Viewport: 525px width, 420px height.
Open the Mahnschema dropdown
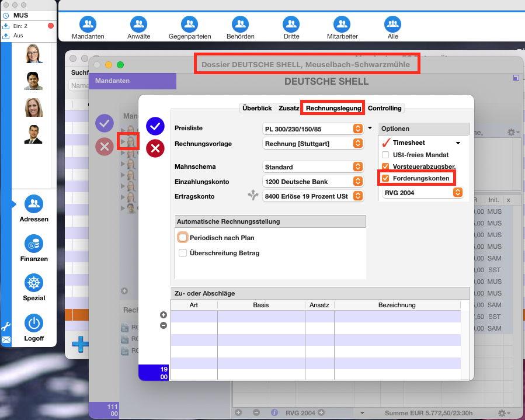tap(313, 167)
